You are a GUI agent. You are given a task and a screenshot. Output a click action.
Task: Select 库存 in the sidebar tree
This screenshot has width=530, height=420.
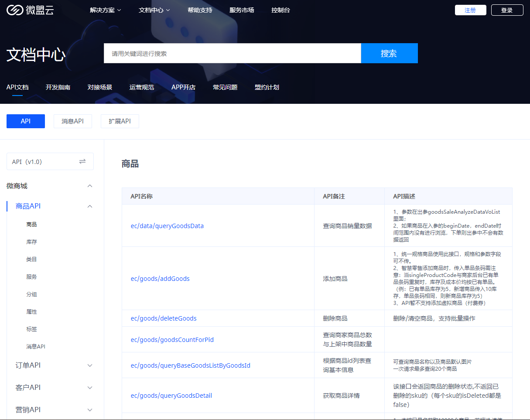(x=31, y=242)
